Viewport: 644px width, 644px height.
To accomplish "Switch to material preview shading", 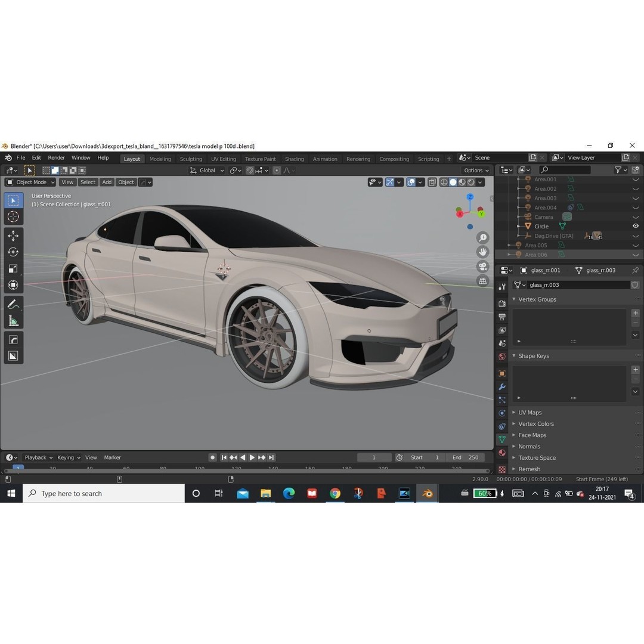I will [462, 182].
